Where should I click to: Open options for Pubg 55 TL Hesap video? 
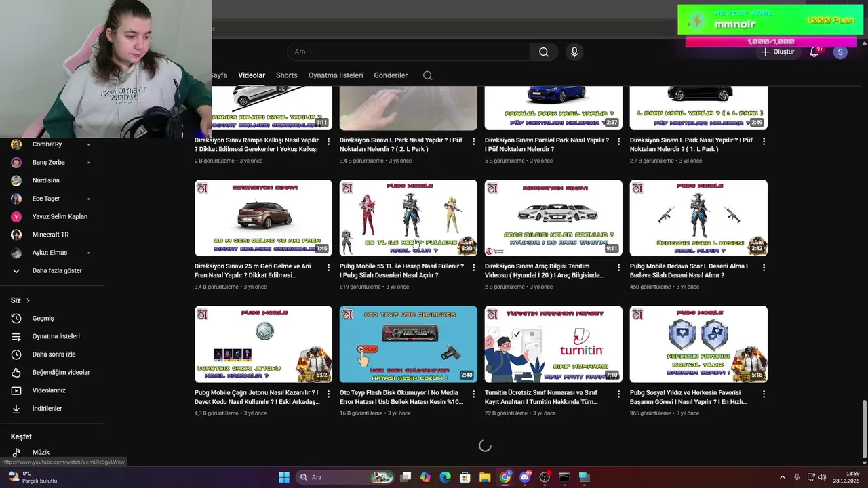coord(474,268)
